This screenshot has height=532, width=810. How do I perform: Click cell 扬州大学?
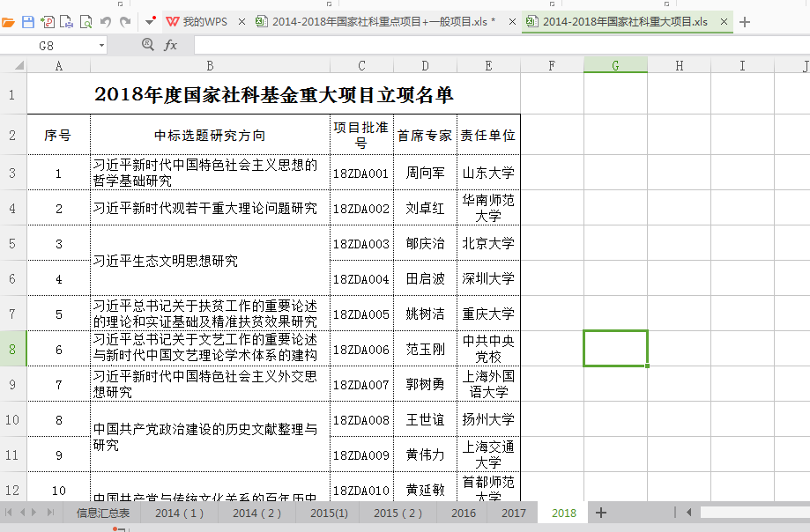[488, 419]
